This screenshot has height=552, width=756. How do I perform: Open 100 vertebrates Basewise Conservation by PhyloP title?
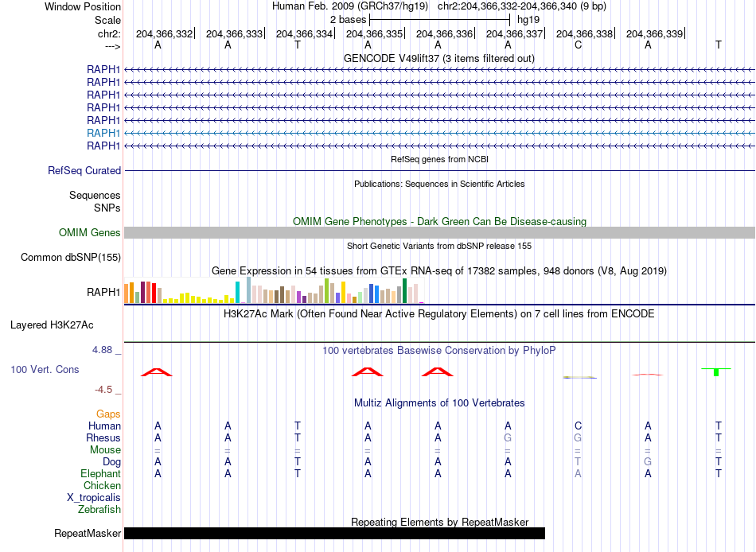439,351
